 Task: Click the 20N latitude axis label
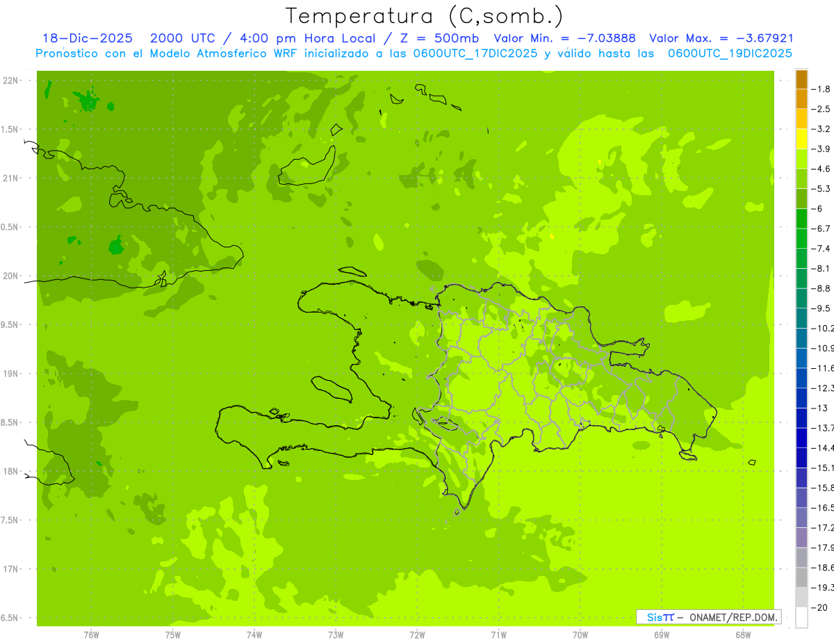click(x=11, y=276)
